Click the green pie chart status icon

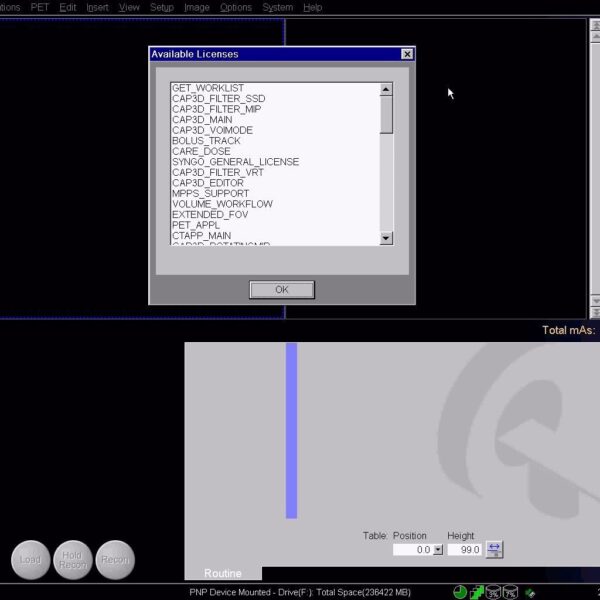tap(460, 592)
